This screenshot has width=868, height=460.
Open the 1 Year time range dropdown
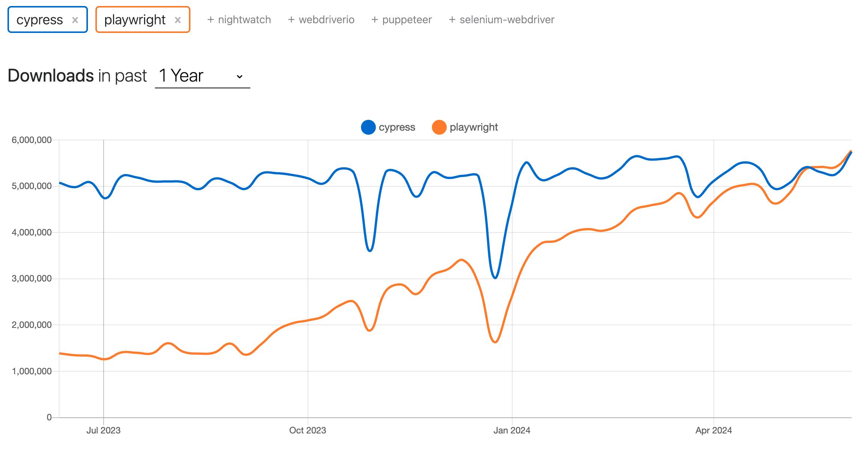[x=202, y=76]
